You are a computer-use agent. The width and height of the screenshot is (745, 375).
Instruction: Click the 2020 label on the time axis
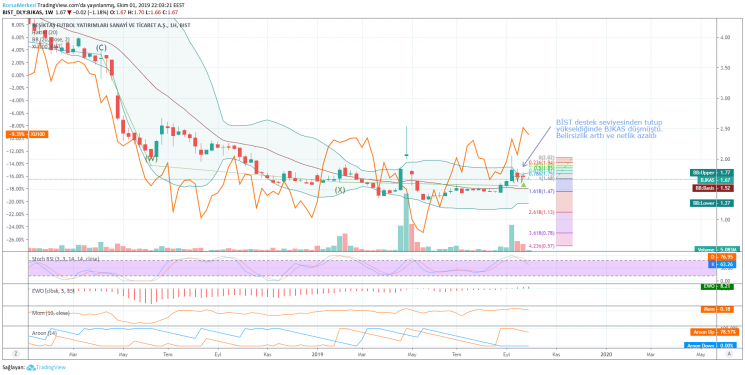coord(606,354)
